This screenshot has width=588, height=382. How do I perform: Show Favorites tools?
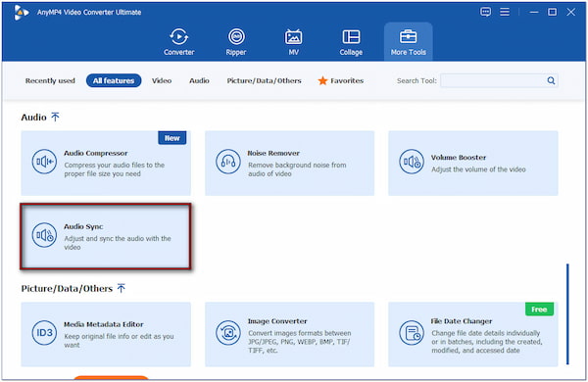click(x=341, y=80)
